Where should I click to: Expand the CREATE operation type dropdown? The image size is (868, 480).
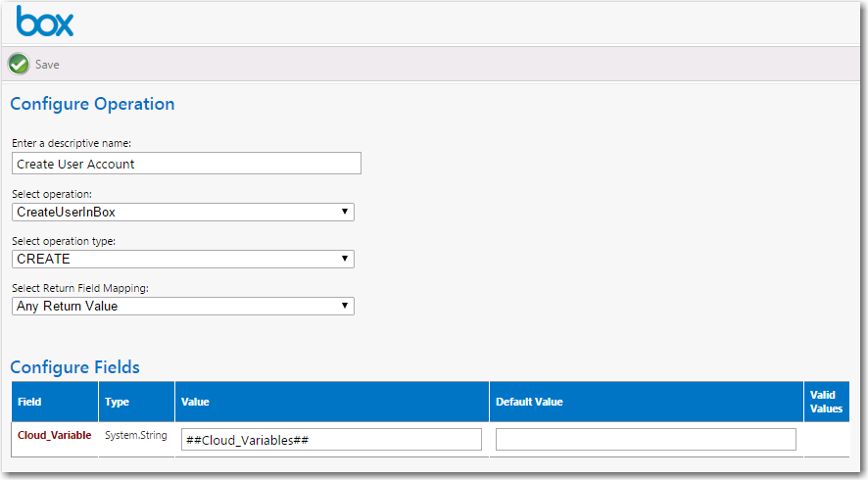pyautogui.click(x=183, y=259)
